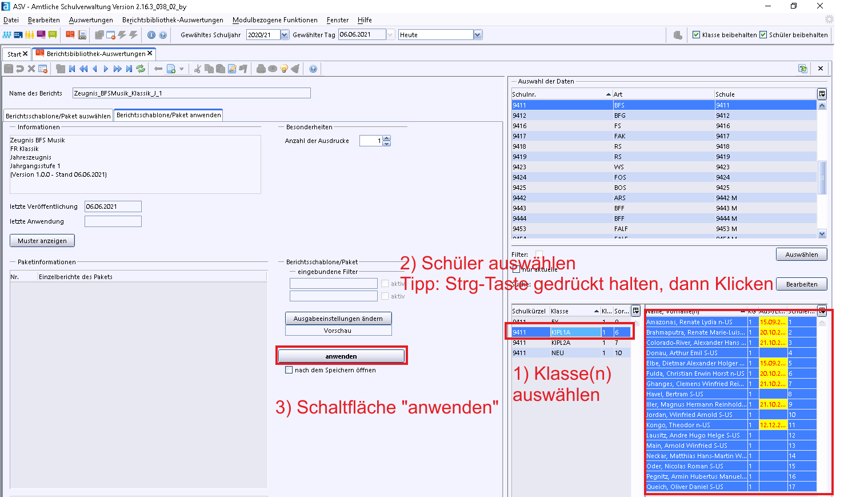868x497 pixels.
Task: Click the help question mark in top toolbar
Action: pos(163,35)
